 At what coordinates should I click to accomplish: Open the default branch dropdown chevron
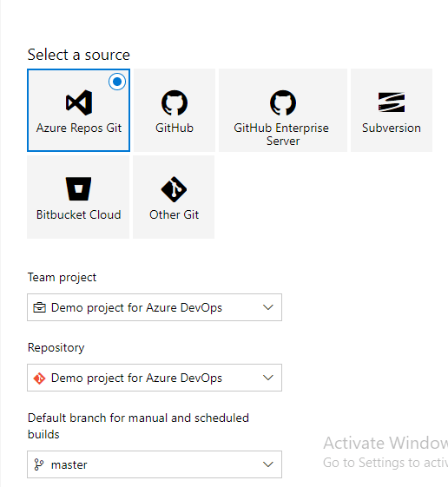[x=267, y=464]
